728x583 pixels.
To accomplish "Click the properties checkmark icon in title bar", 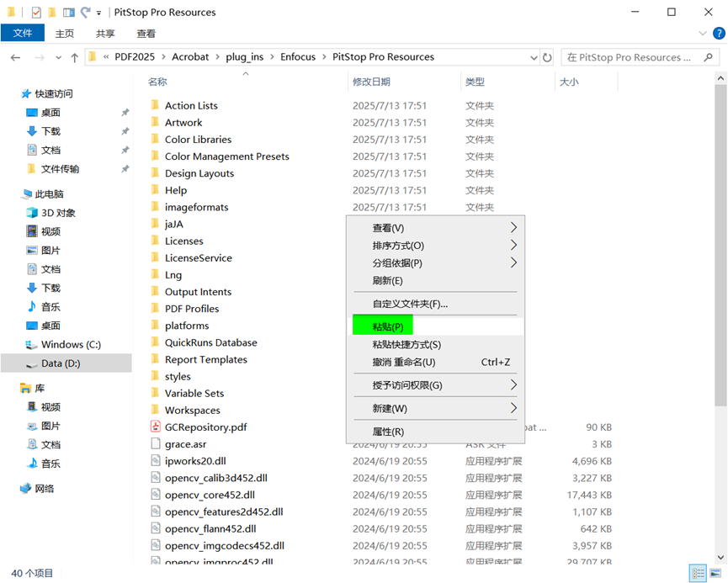I will click(36, 13).
